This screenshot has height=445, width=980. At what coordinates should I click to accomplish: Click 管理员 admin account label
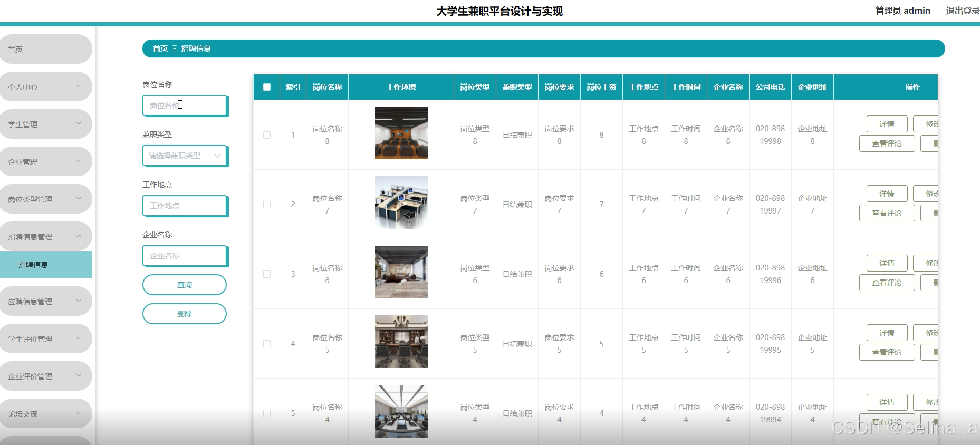click(902, 11)
